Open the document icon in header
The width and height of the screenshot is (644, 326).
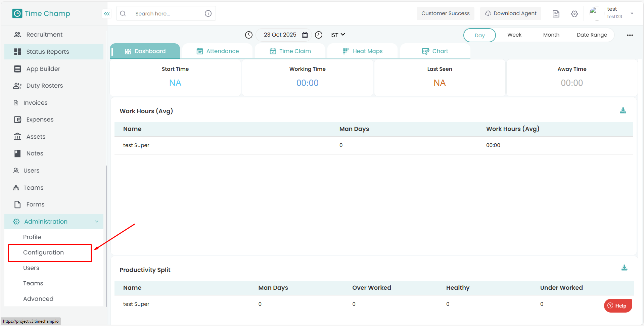pyautogui.click(x=556, y=14)
